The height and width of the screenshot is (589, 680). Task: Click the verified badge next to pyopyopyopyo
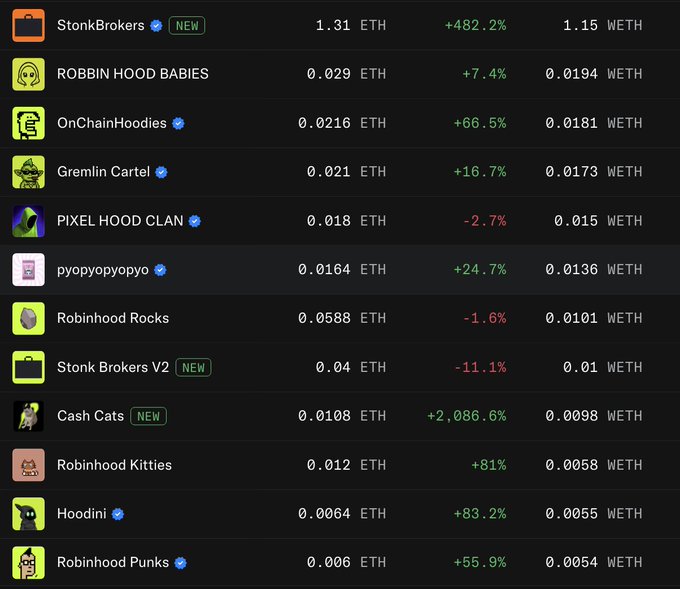pos(160,270)
